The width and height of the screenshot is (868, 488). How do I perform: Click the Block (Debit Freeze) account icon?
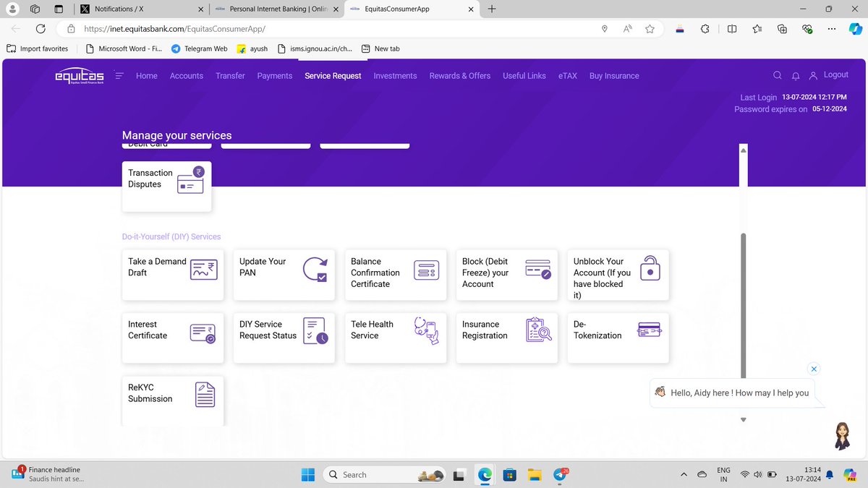[538, 269]
